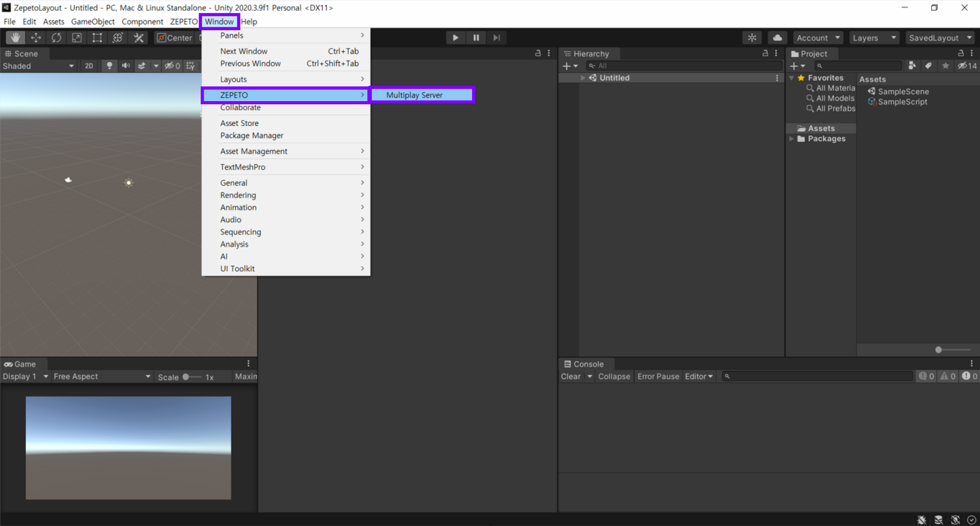Expand the Layouts submenu
980x526 pixels.
(x=286, y=79)
